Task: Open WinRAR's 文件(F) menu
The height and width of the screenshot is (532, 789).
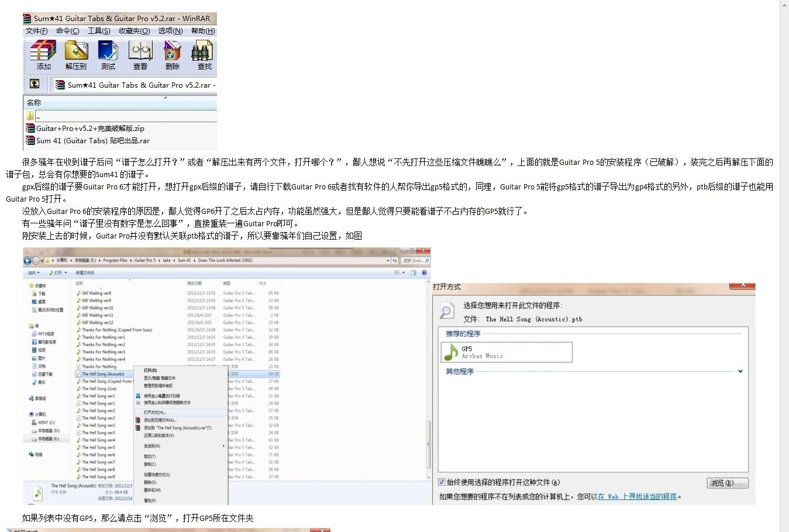Action: pyautogui.click(x=36, y=31)
